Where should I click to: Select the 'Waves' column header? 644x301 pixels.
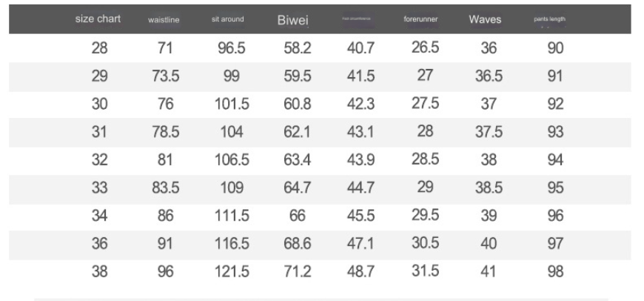point(485,19)
